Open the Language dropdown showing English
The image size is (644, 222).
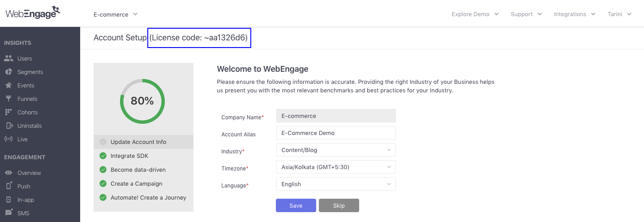tap(336, 184)
